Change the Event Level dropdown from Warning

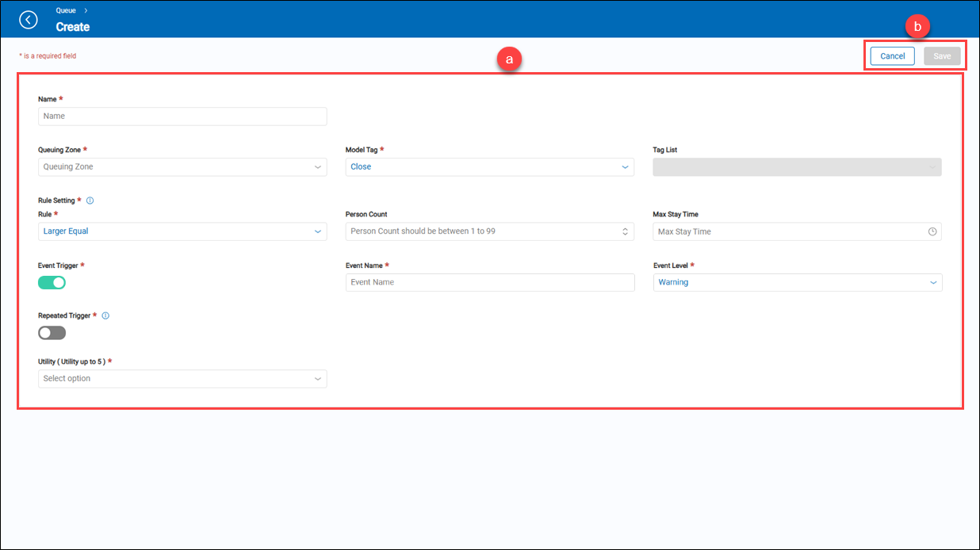pos(797,282)
